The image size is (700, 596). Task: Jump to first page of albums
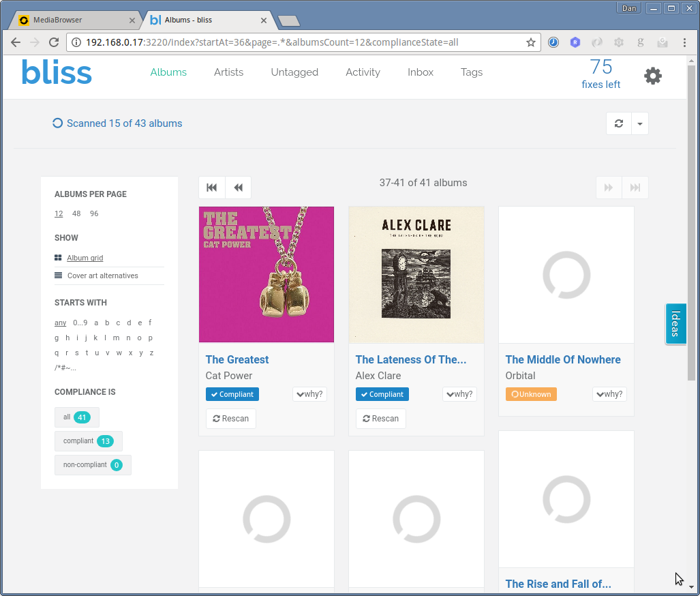click(211, 188)
